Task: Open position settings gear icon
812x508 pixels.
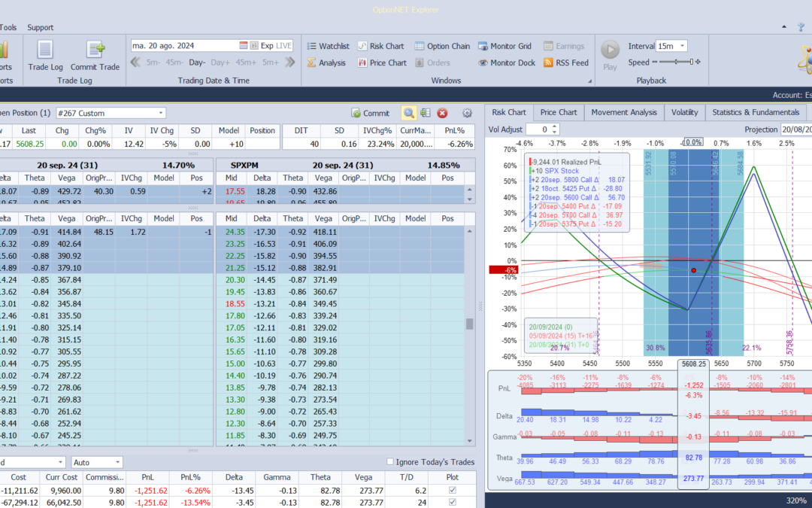Action: click(x=467, y=113)
